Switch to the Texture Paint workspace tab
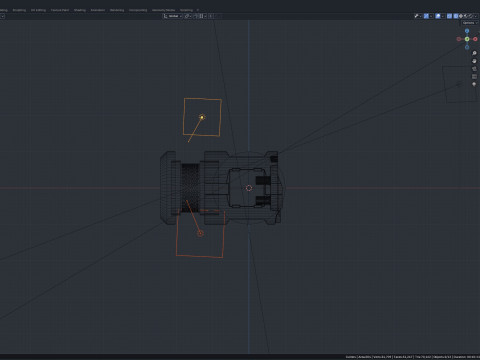 [x=60, y=10]
